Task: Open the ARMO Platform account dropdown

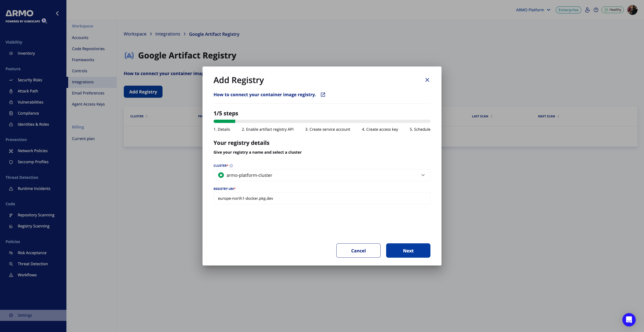Action: coord(533,10)
